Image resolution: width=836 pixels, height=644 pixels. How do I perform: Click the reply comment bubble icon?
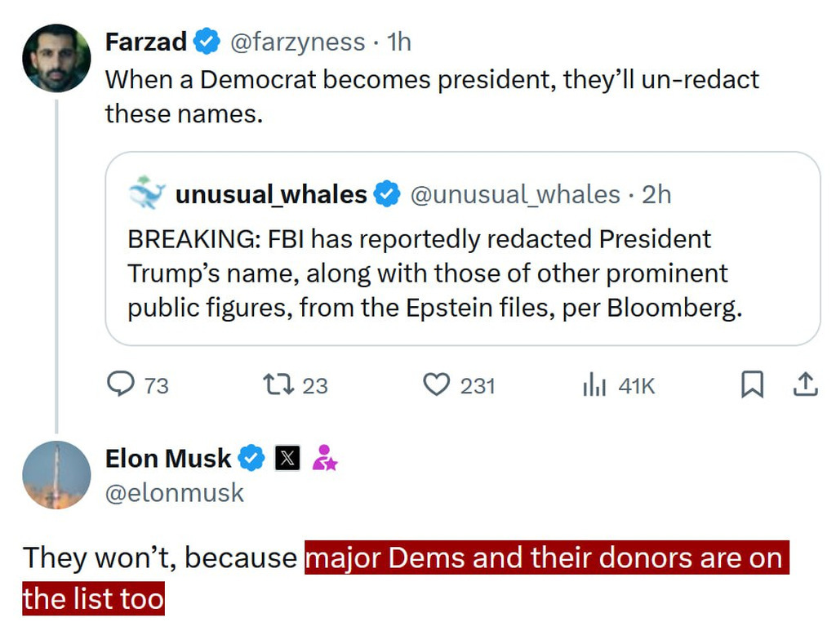point(121,384)
